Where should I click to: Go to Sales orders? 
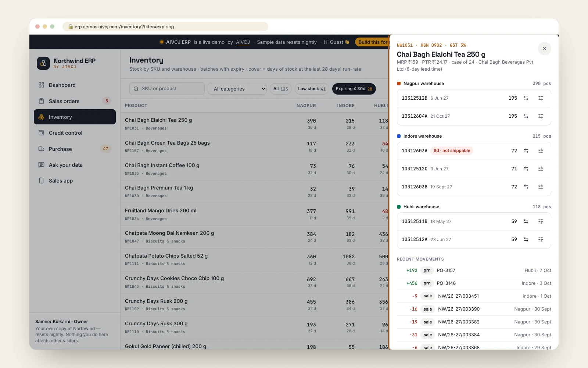75,101
